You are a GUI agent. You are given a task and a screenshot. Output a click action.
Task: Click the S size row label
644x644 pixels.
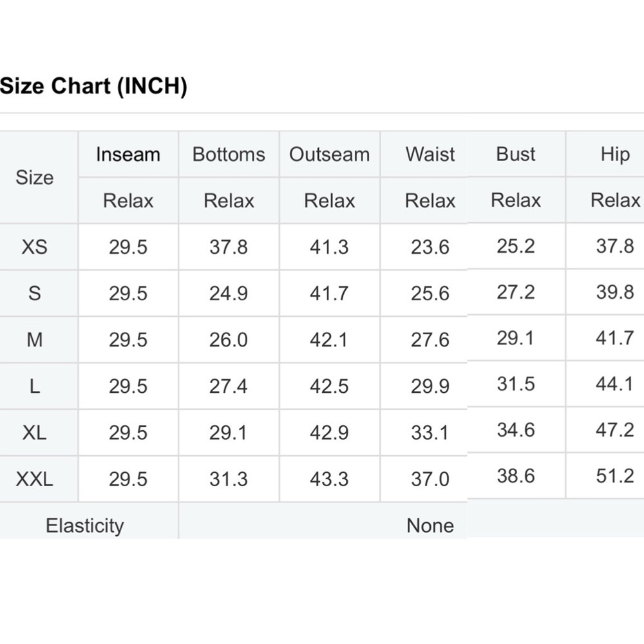[x=35, y=293]
